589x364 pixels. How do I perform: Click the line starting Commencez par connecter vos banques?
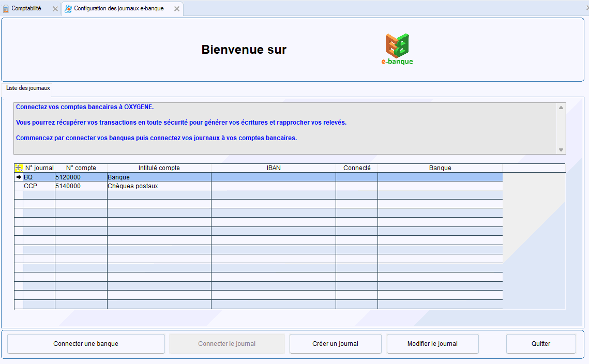156,138
